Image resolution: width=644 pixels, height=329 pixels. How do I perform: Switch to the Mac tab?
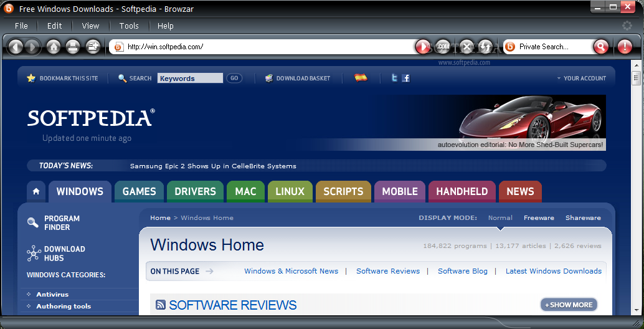(x=245, y=191)
